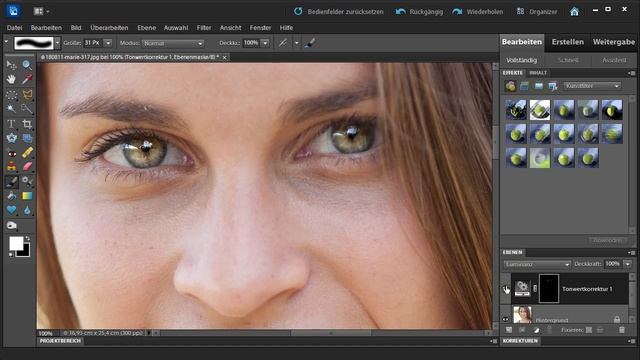Open the Organizer
Screen dimensions: 640x360
(536, 11)
